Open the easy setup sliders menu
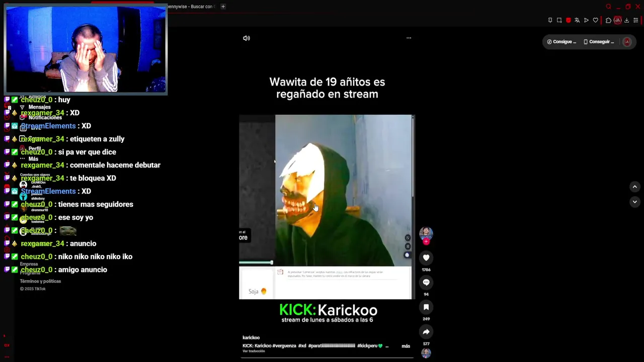Viewport: 644px width, 362px height. (635, 20)
